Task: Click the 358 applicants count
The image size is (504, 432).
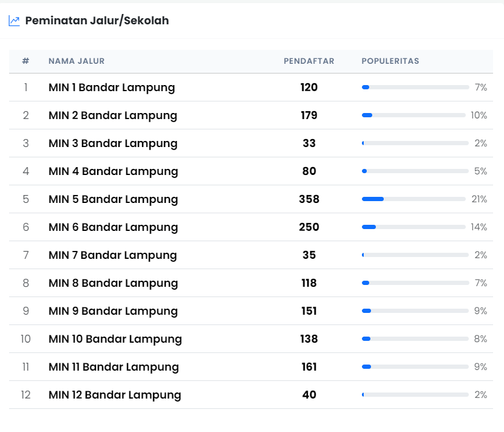Action: click(308, 199)
